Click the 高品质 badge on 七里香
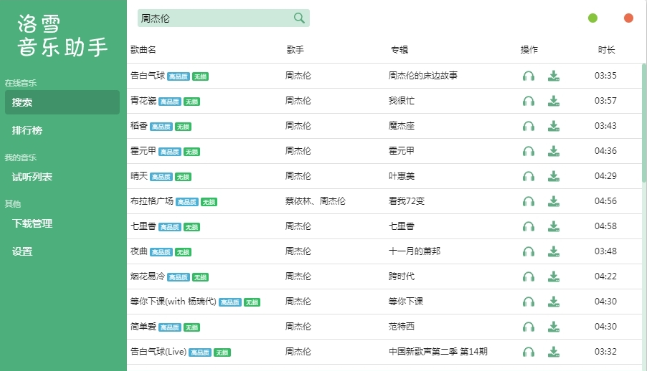The height and width of the screenshot is (371, 647). [170, 227]
